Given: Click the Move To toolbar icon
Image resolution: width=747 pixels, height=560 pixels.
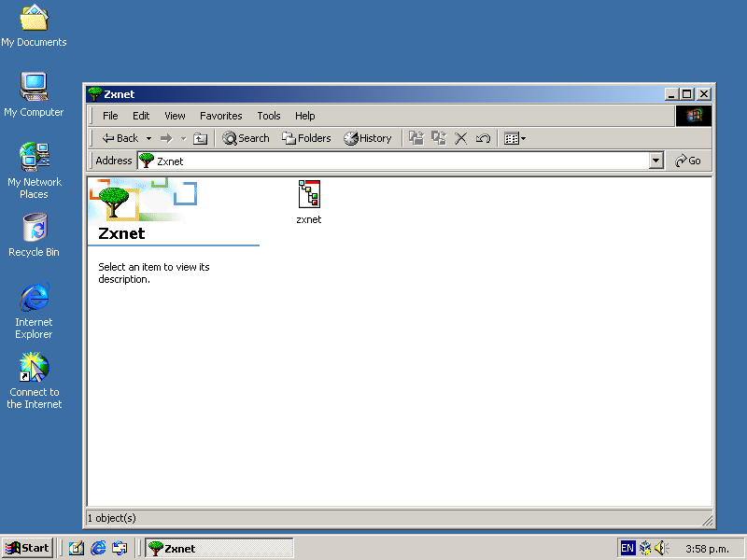Looking at the screenshot, I should pos(416,138).
